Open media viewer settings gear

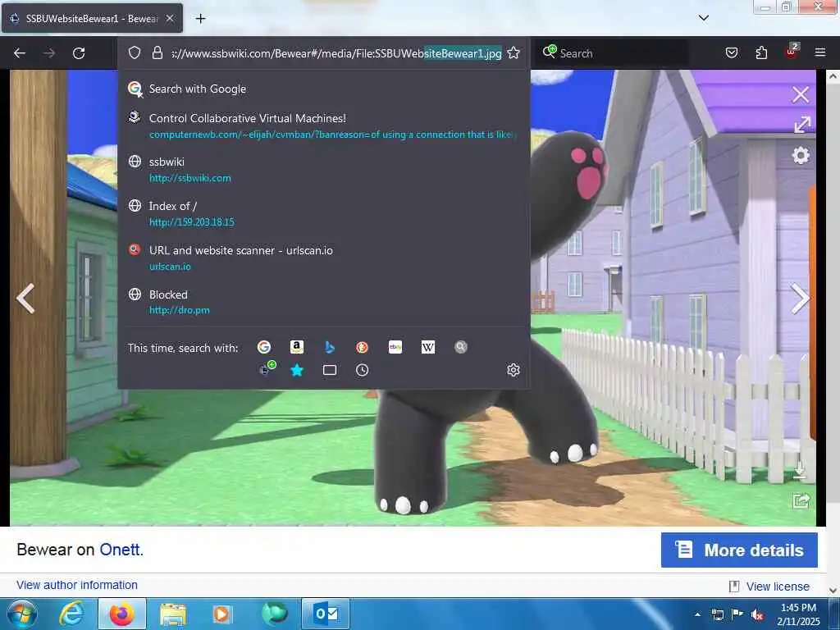pos(801,155)
